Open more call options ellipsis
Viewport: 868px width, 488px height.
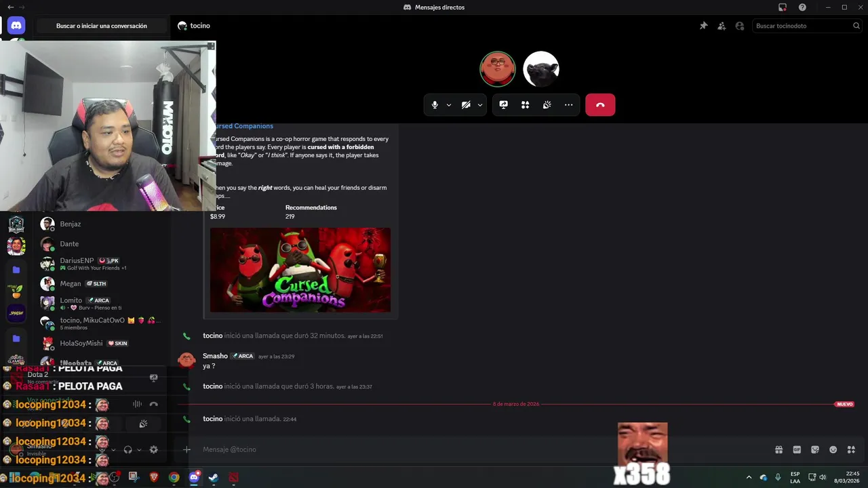[x=568, y=105]
